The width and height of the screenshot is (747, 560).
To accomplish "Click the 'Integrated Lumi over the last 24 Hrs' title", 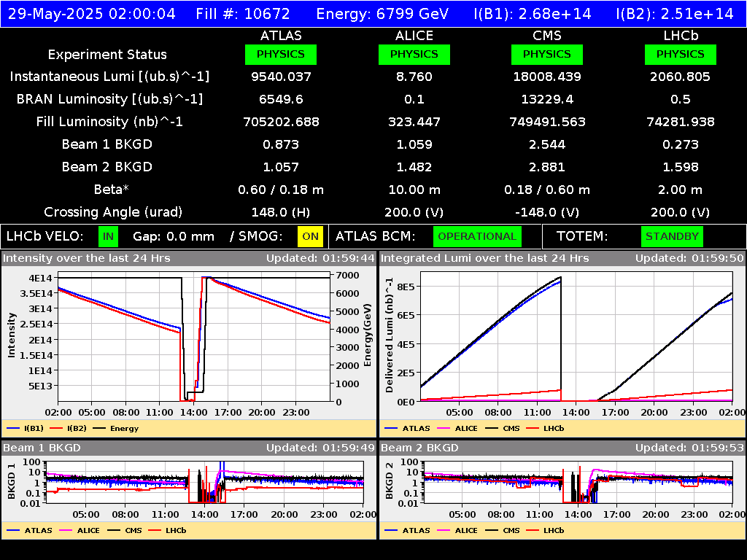I will point(485,259).
